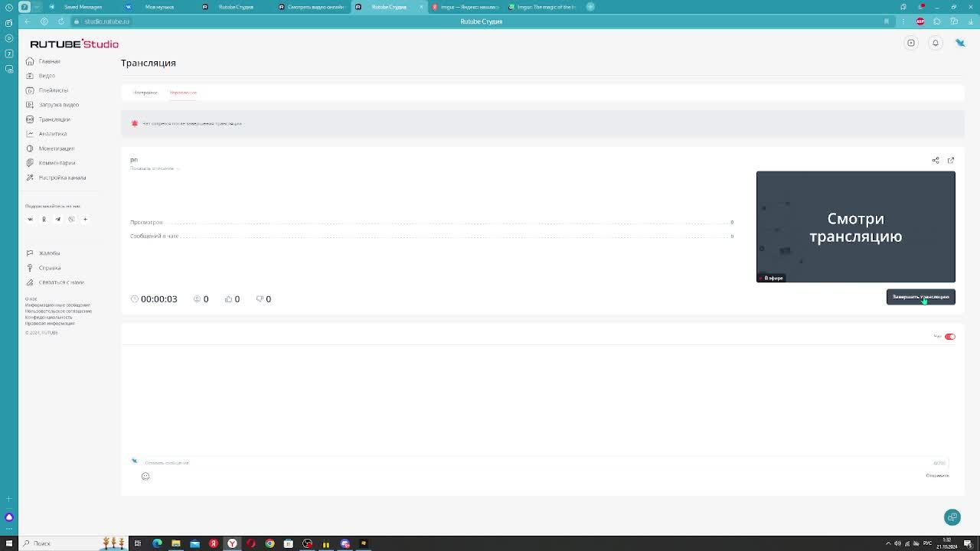Click the Telegram social icon
Image resolution: width=980 pixels, height=551 pixels.
[57, 220]
